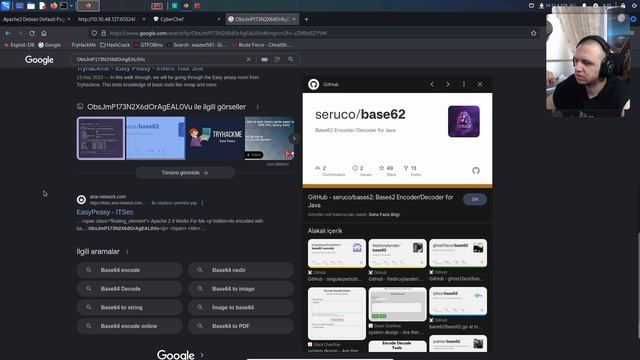Search related term Base64 encode
Screen dimensions: 640x360
point(129,270)
